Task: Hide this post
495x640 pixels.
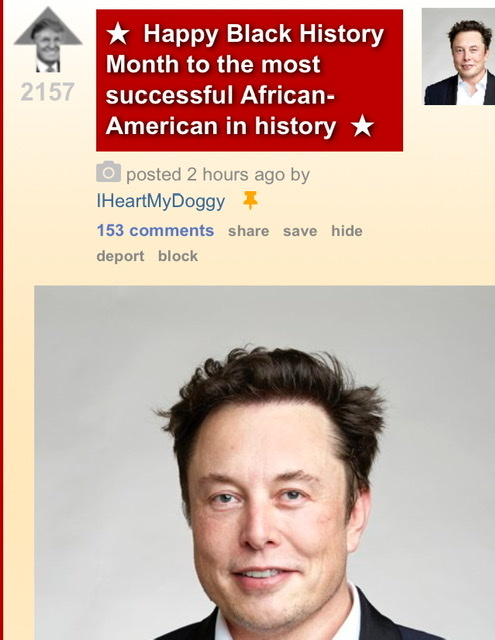Action: click(347, 231)
